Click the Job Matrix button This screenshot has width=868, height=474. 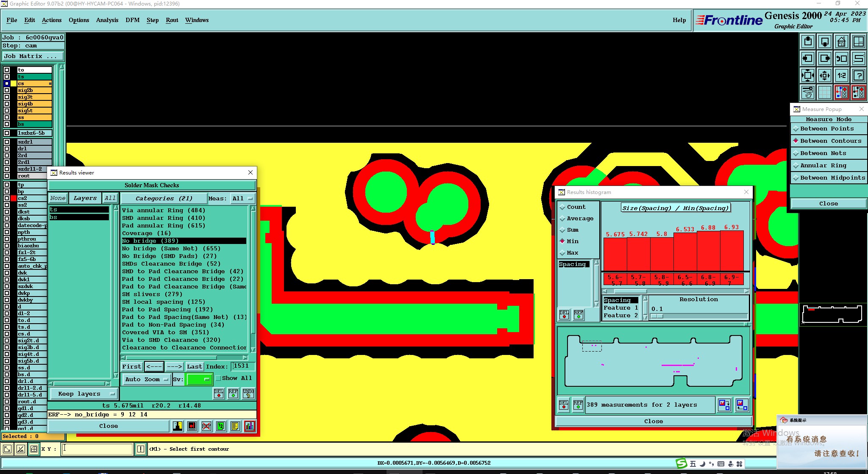(x=33, y=56)
